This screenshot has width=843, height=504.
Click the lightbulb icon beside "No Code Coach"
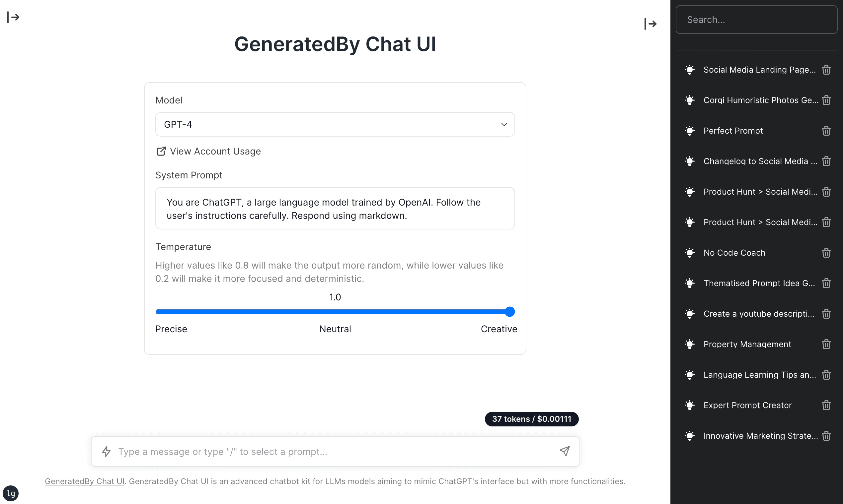click(690, 253)
